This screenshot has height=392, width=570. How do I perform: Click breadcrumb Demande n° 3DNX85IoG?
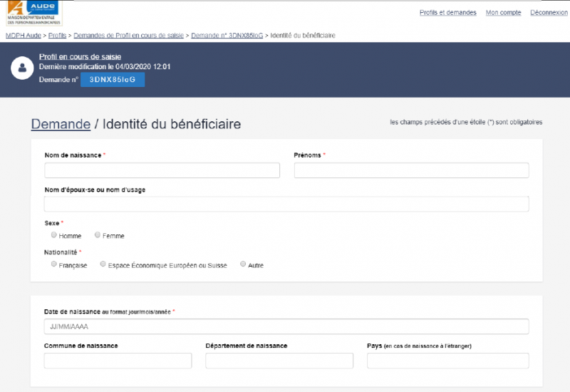tap(227, 35)
